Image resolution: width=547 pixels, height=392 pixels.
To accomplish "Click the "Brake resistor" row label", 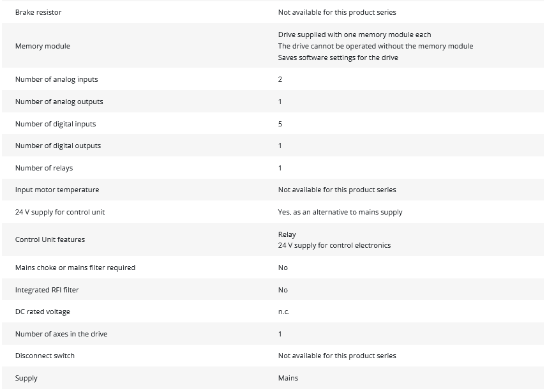I will 38,12.
